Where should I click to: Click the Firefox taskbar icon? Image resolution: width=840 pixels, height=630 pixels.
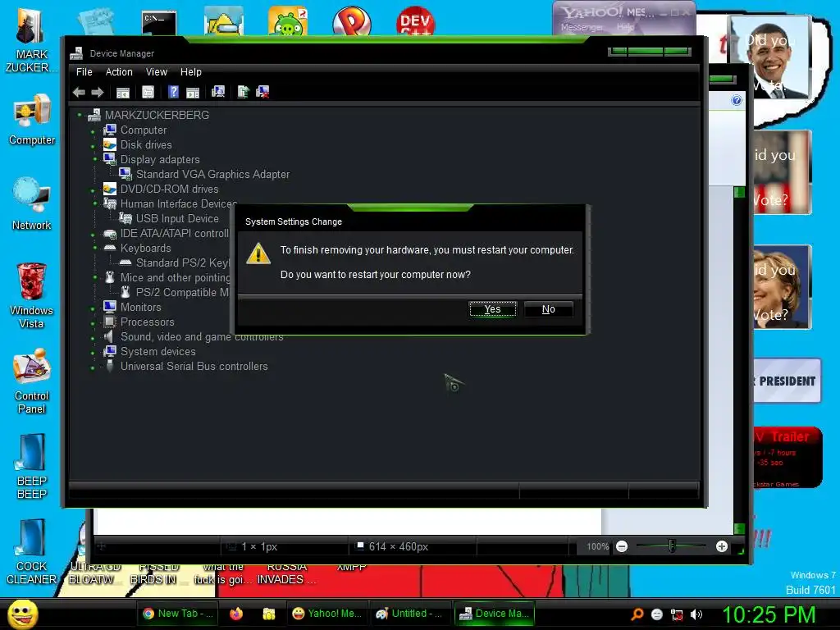[x=236, y=614]
